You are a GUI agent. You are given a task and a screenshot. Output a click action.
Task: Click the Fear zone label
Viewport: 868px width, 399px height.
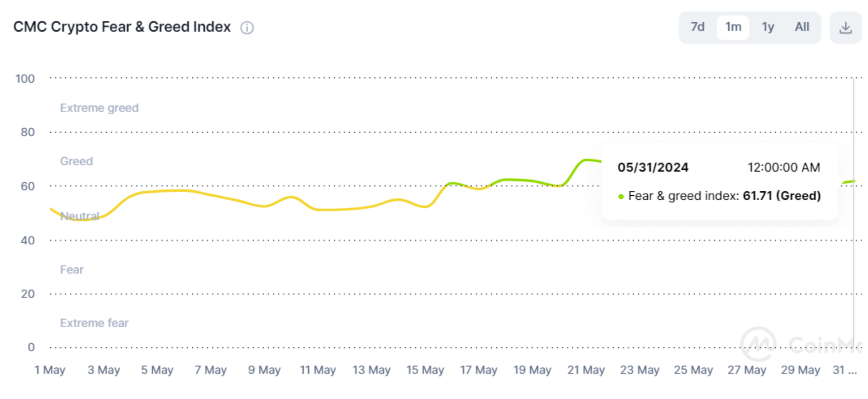[x=72, y=270]
